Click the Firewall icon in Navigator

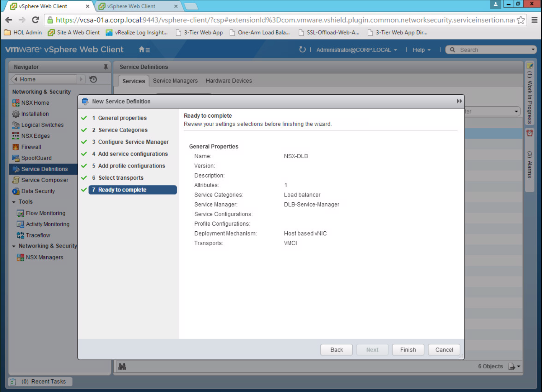(16, 147)
